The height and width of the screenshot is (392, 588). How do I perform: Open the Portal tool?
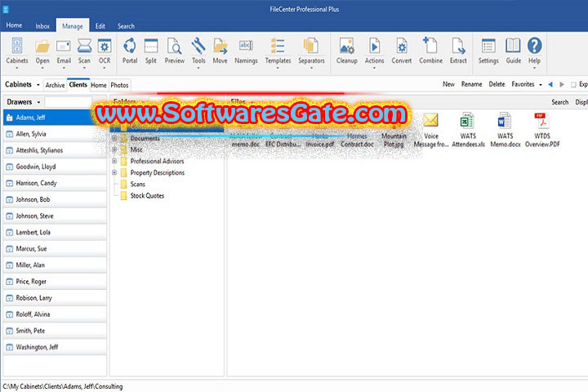coord(130,46)
